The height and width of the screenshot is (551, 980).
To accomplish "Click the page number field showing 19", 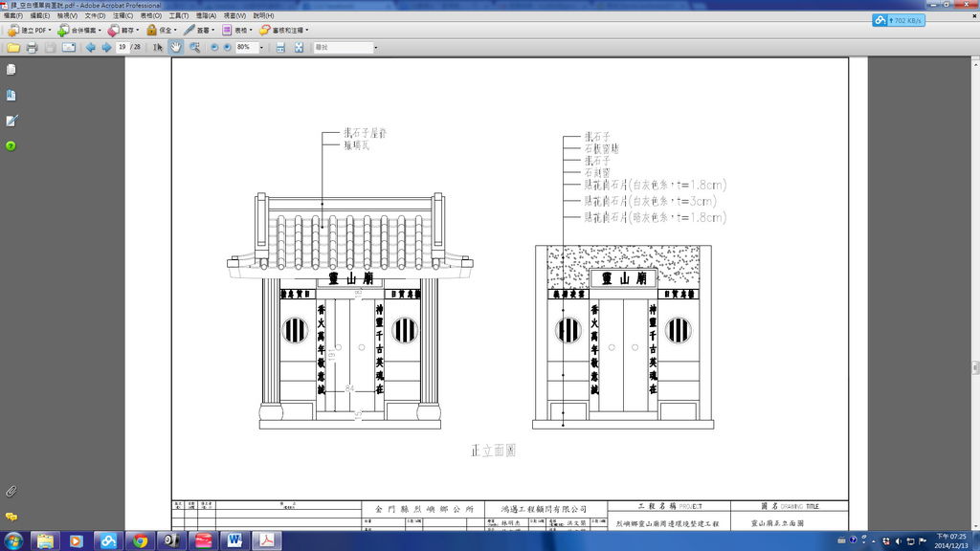I will pos(122,48).
